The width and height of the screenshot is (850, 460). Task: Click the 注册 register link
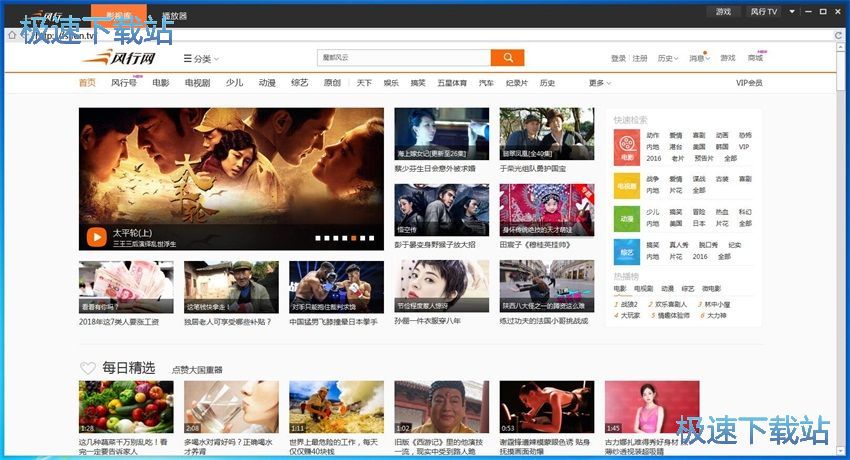click(640, 58)
